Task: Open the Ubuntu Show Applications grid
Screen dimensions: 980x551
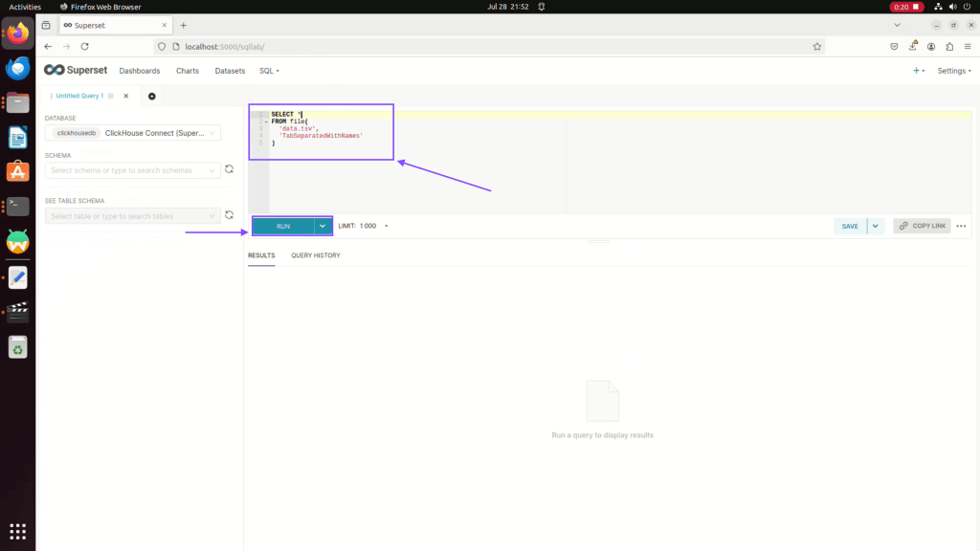Action: point(17,531)
